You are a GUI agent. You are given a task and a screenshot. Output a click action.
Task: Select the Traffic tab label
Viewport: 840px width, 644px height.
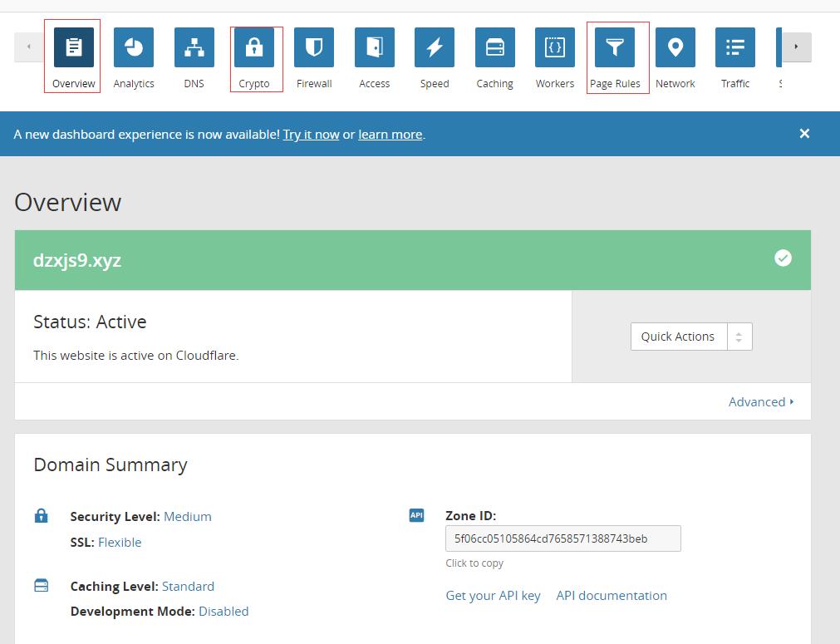pyautogui.click(x=735, y=84)
